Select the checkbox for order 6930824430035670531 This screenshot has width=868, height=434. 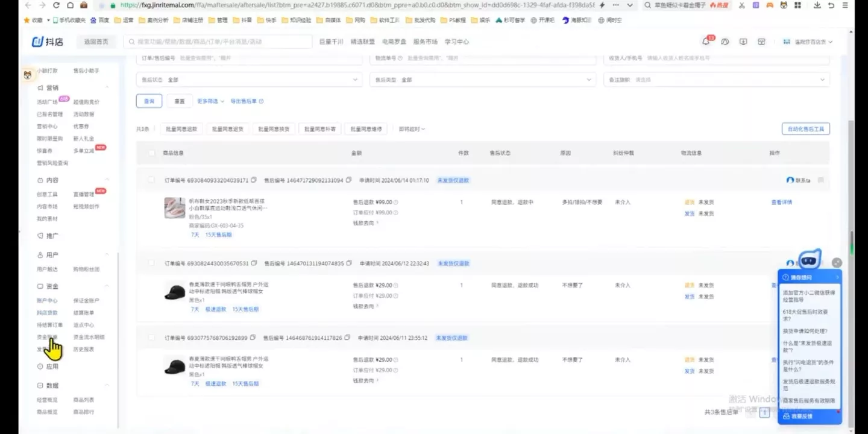point(152,263)
